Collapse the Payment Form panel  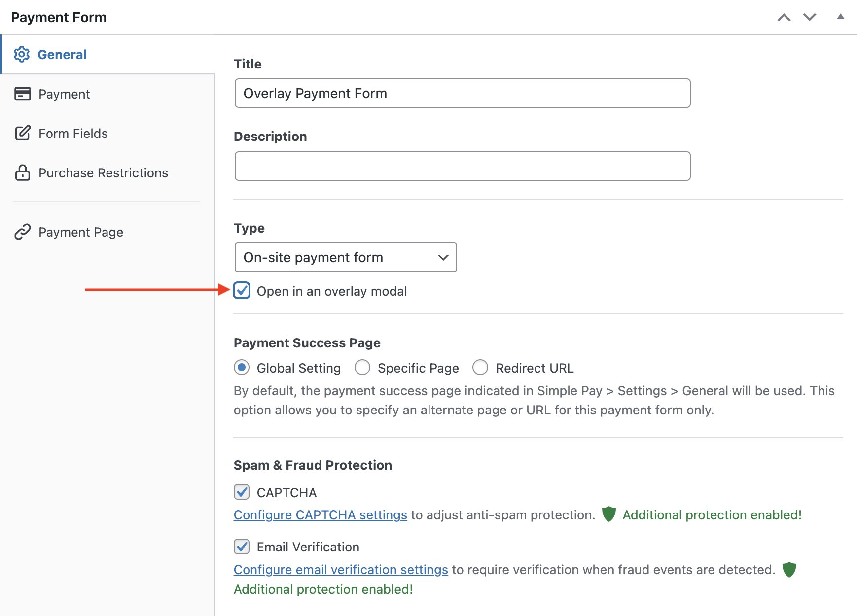840,17
